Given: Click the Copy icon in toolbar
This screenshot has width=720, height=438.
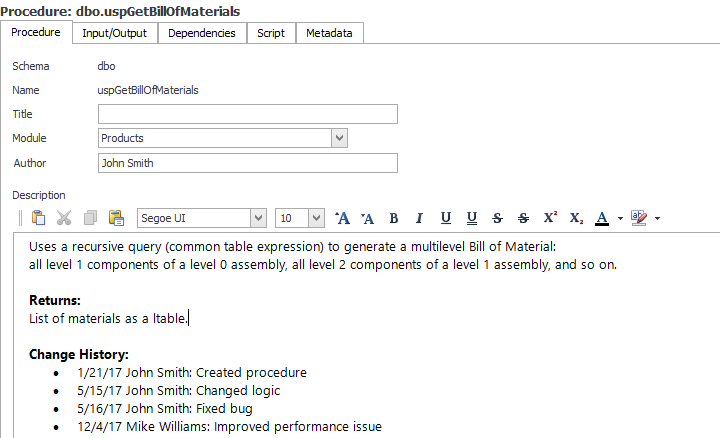Looking at the screenshot, I should 90,218.
